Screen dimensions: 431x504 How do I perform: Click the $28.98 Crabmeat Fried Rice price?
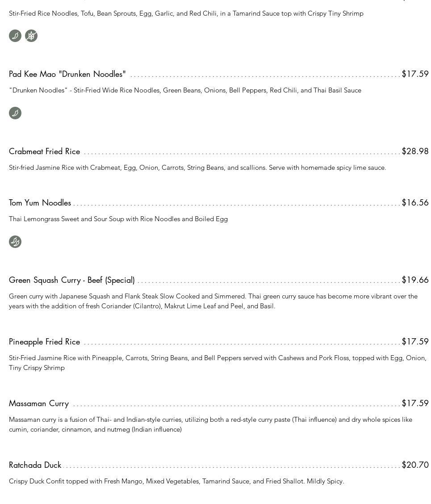point(415,151)
